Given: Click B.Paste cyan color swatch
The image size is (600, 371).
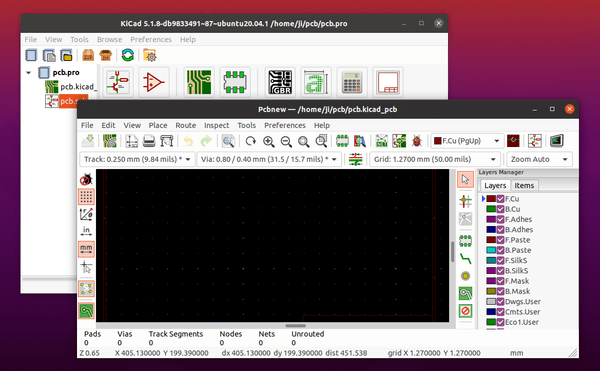Looking at the screenshot, I should 491,251.
